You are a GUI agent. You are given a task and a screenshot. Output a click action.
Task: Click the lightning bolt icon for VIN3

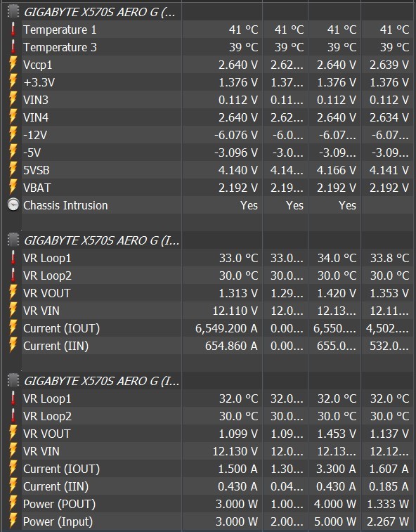(x=13, y=100)
